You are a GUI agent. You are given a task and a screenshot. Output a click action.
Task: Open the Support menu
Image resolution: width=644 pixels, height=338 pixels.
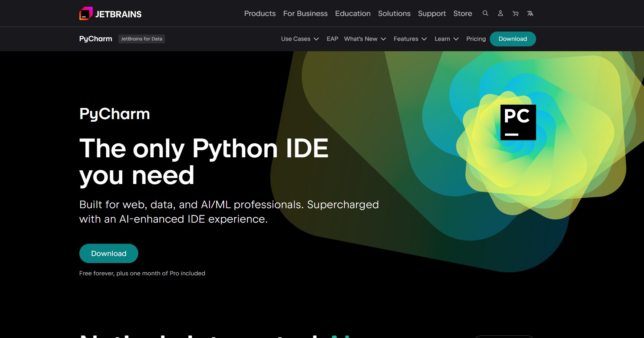coord(432,13)
